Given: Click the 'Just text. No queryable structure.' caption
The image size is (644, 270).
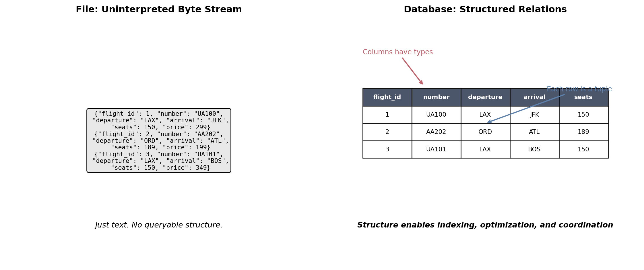Looking at the screenshot, I should point(159,225).
